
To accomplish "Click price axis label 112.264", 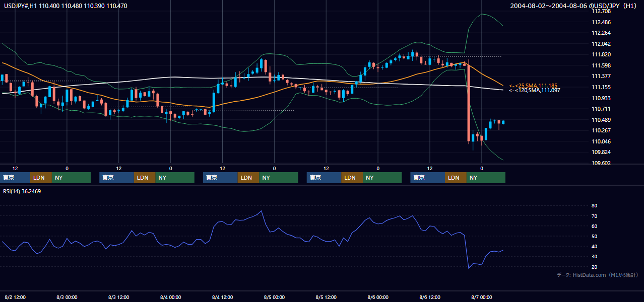I will (601, 33).
